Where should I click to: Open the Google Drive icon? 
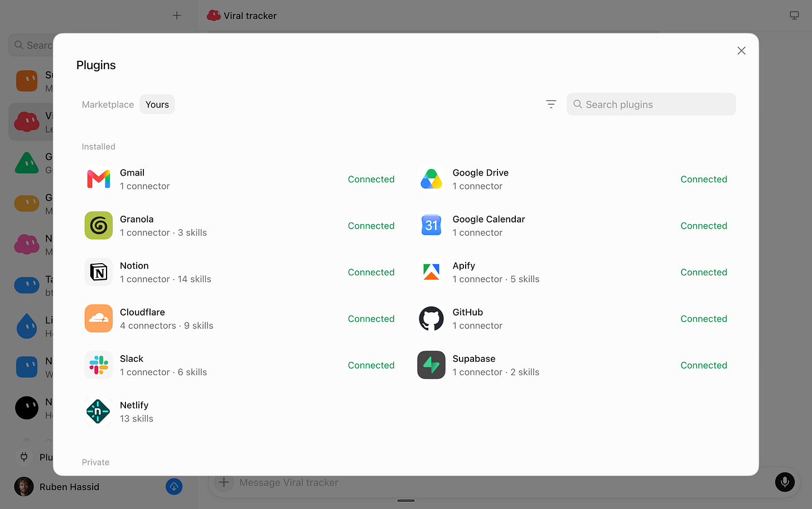(x=431, y=179)
